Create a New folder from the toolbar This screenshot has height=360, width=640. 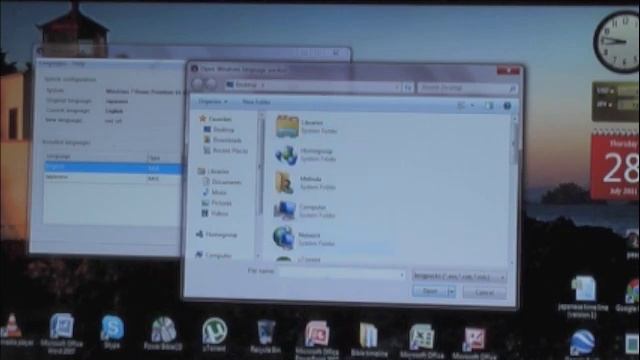click(x=256, y=102)
